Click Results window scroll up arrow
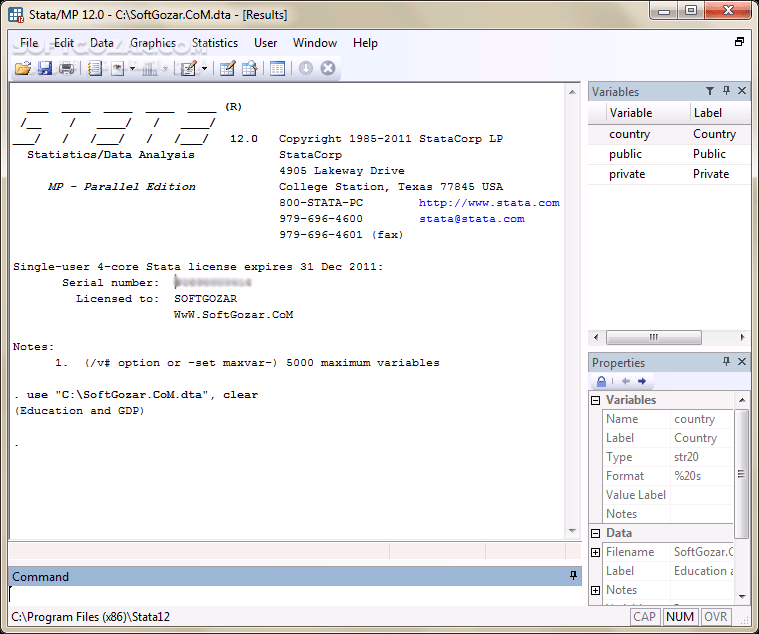This screenshot has width=759, height=634. (572, 92)
